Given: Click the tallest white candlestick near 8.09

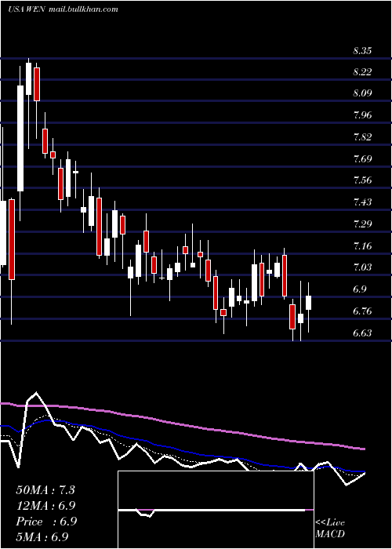Looking at the screenshot, I should 20,138.
